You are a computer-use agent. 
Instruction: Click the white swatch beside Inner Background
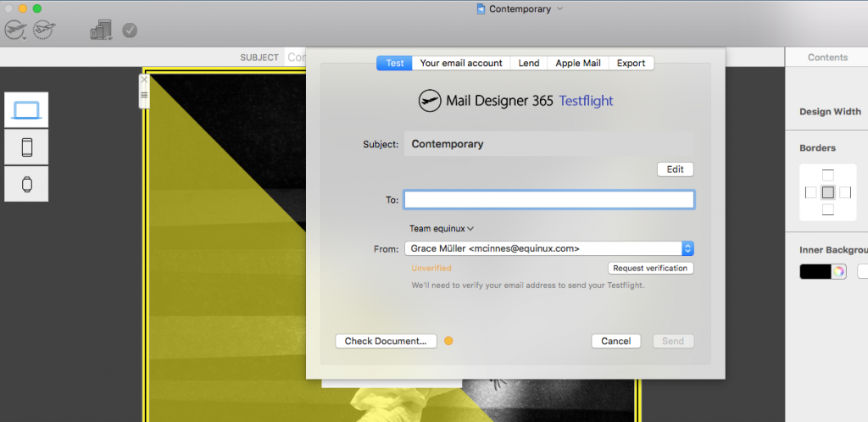pos(862,271)
